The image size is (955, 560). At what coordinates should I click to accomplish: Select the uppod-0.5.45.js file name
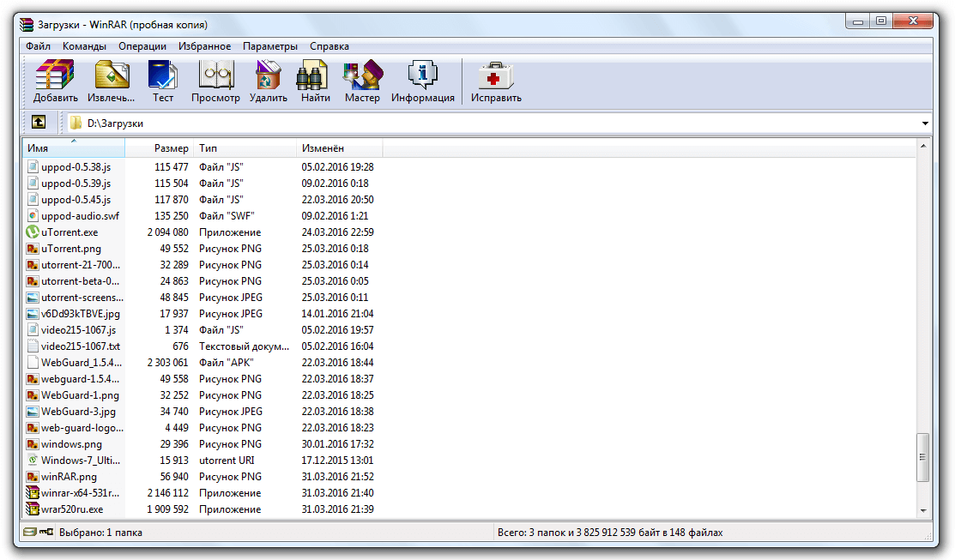pyautogui.click(x=76, y=200)
